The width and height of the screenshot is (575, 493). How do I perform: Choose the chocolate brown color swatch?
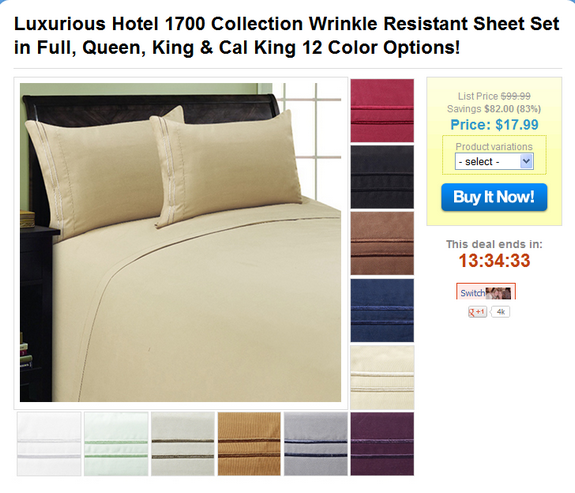pyautogui.click(x=382, y=243)
